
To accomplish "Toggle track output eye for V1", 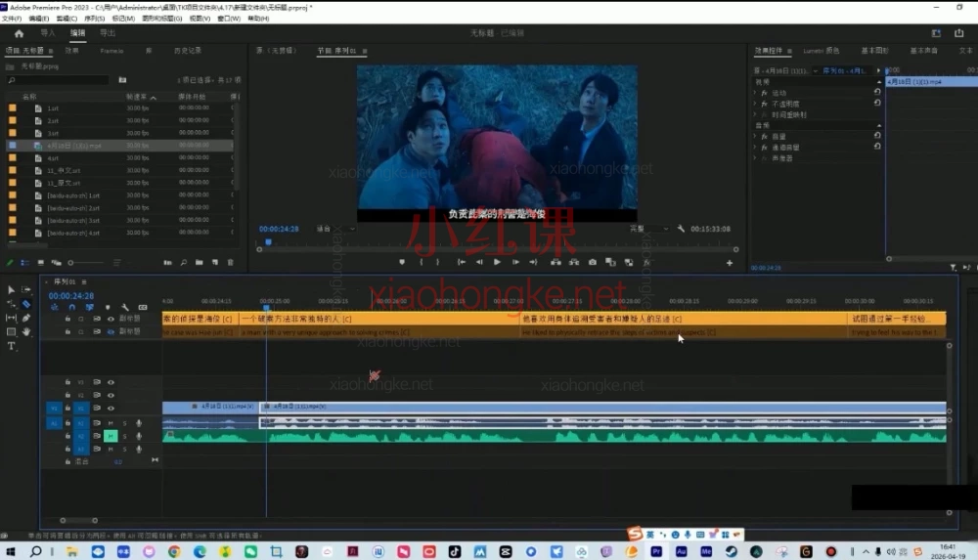I will click(111, 408).
